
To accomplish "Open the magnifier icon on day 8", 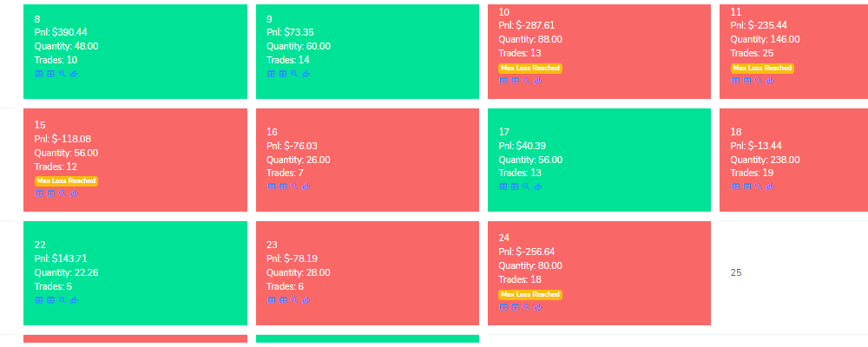I will [x=62, y=74].
